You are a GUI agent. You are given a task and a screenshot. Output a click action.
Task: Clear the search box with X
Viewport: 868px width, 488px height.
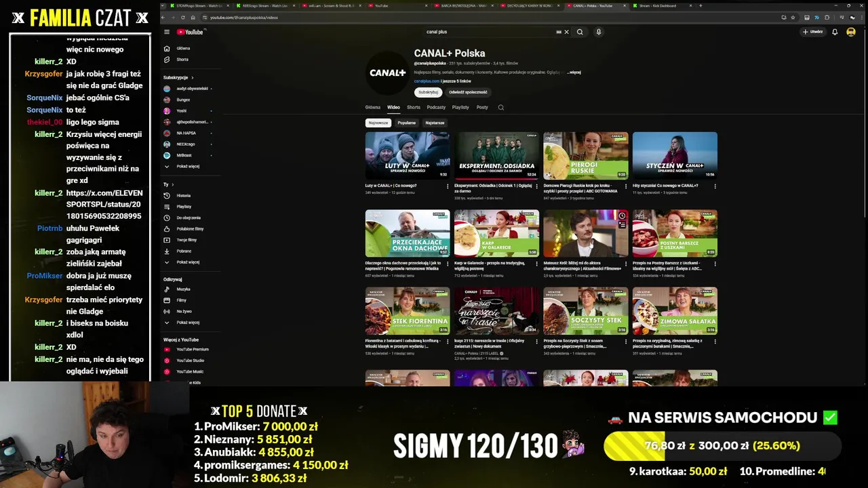pos(567,32)
